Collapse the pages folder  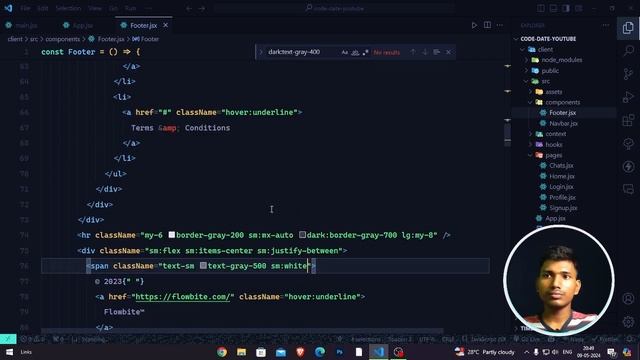coord(531,155)
